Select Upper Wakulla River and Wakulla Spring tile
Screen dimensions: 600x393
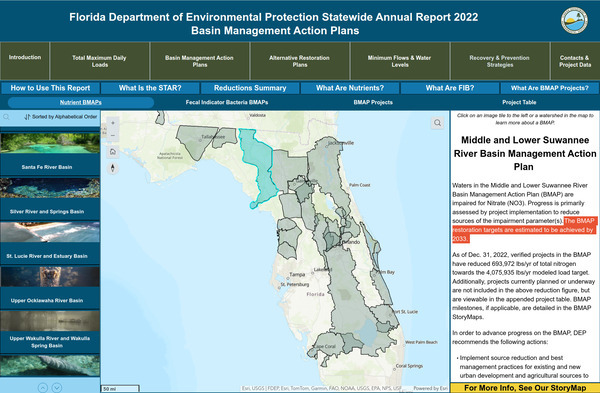click(50, 331)
